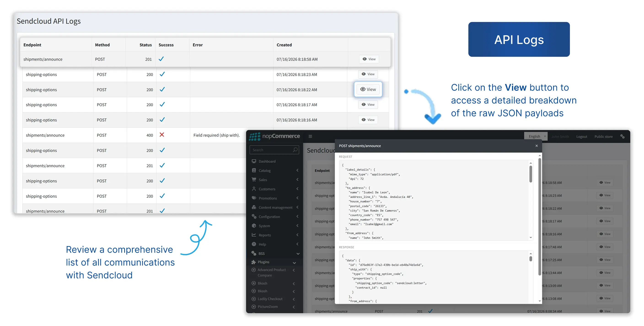Viewport: 644px width, 326px height.
Task: View the 8:18:58 AM log in Sendcloud API Logs
Action: (x=369, y=59)
